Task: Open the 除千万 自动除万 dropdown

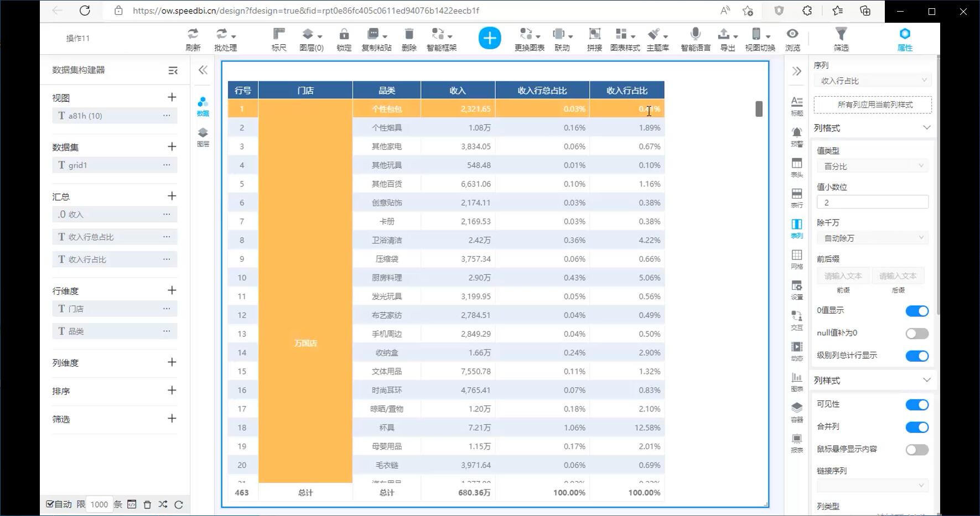Action: coord(872,238)
